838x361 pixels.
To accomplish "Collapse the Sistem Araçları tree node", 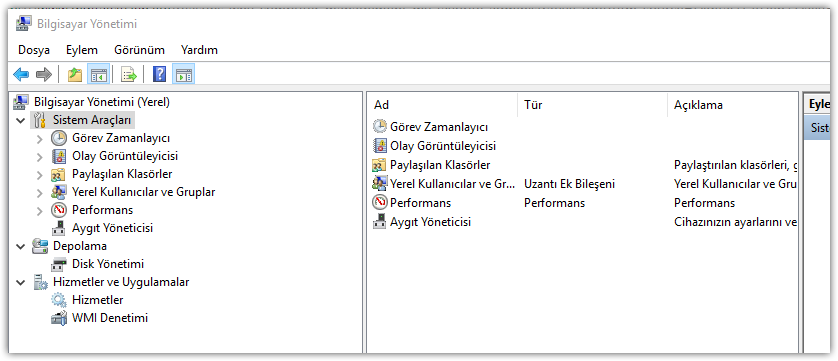I will (21, 120).
